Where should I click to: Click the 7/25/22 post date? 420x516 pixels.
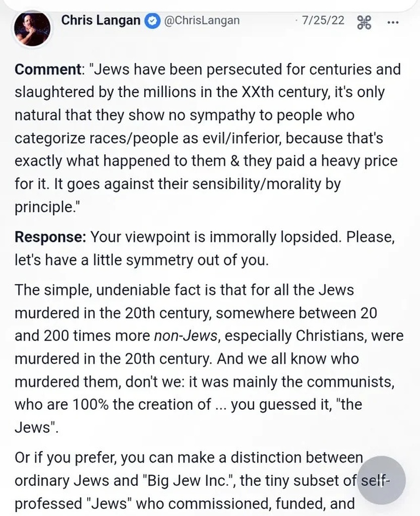click(x=323, y=21)
